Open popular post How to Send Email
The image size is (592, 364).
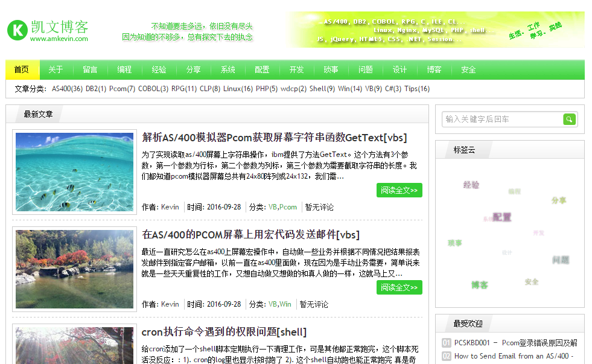point(514,356)
